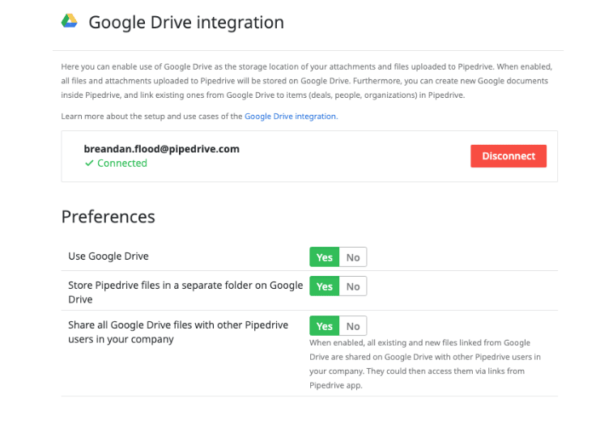Click the Google Drive logo icon
Viewport: 600px width, 428px height.
point(69,21)
